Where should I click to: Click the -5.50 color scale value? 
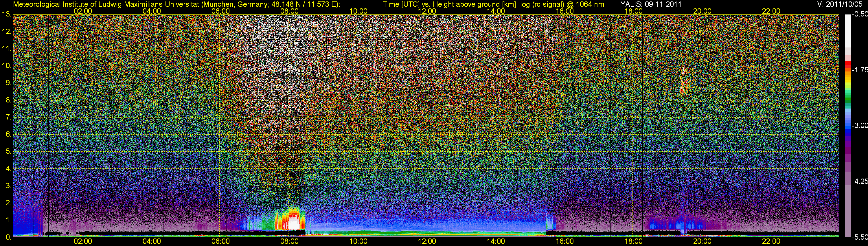(x=860, y=237)
